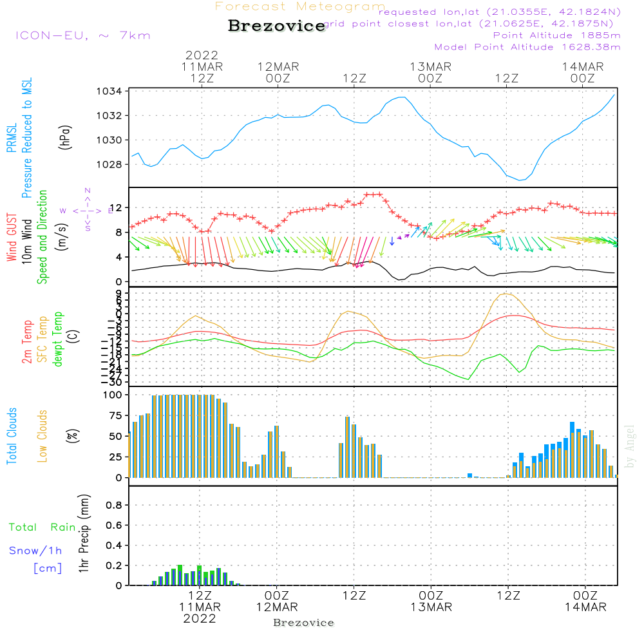Click the 'Pressure Reduced to MSL' label
The height and width of the screenshot is (644, 644).
point(26,138)
